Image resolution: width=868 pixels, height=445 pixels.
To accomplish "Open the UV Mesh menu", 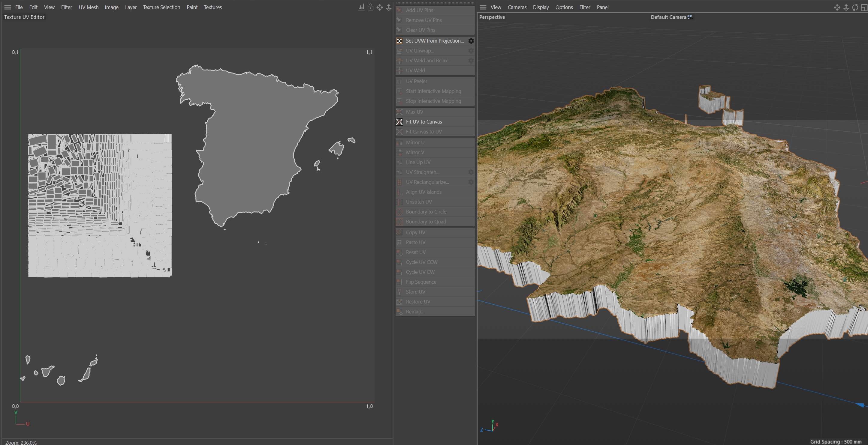I will 89,7.
